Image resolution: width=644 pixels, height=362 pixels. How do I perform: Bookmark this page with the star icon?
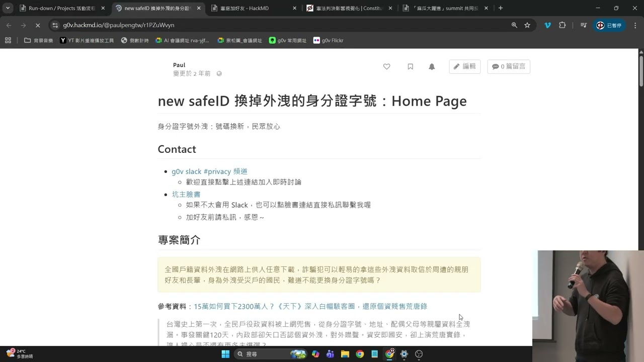coord(527,25)
